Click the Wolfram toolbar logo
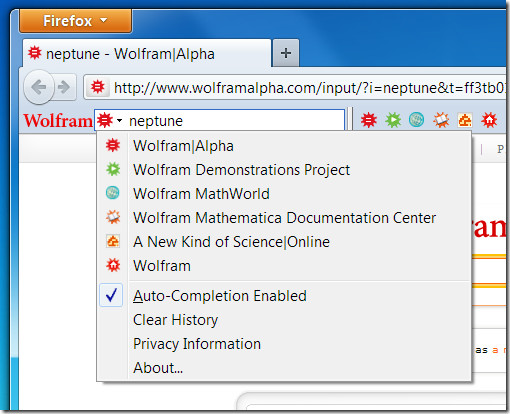The image size is (510, 414). (x=58, y=120)
